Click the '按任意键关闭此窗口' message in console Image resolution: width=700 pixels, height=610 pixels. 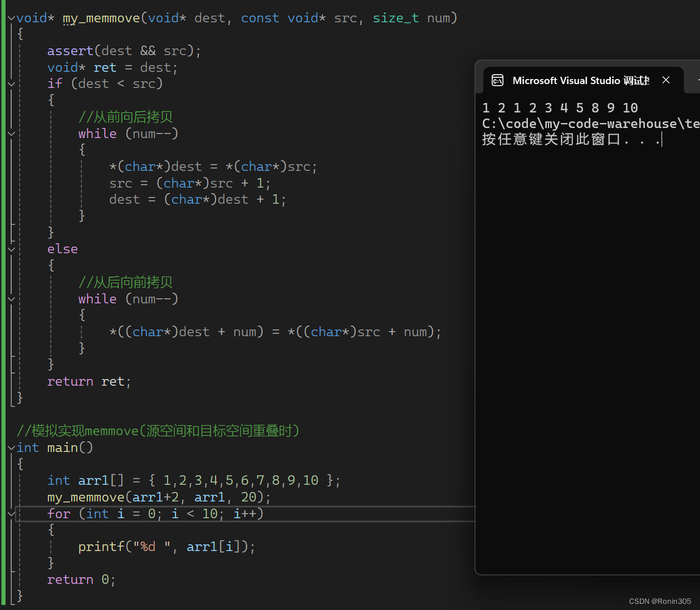(x=571, y=139)
